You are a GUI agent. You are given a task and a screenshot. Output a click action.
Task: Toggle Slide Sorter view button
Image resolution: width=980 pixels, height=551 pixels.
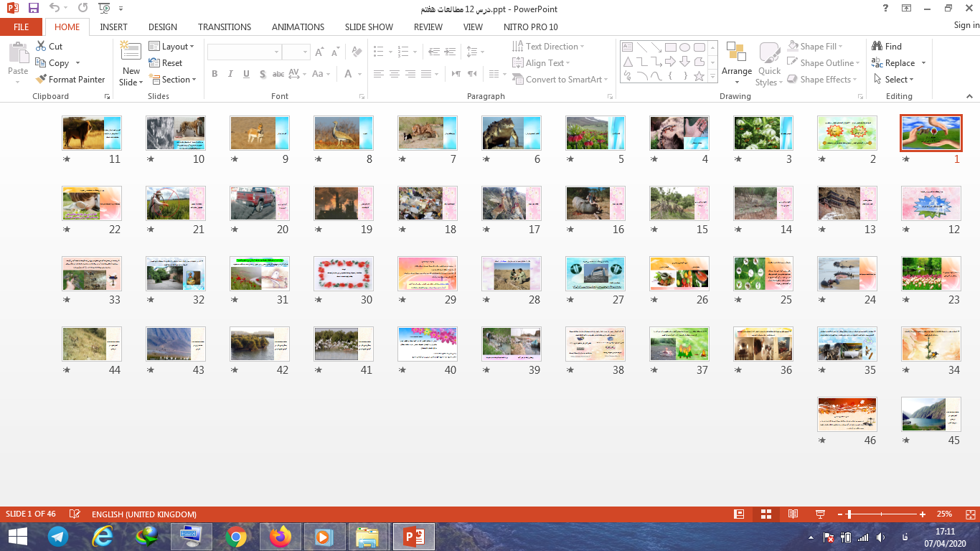[x=765, y=514]
